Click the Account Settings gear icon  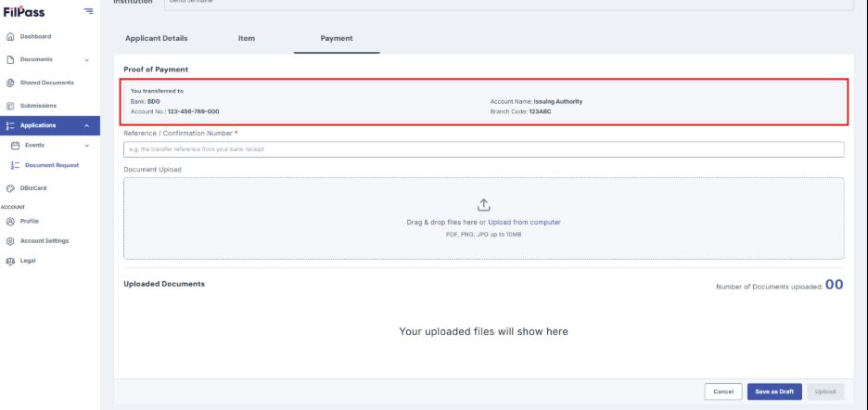coord(10,241)
